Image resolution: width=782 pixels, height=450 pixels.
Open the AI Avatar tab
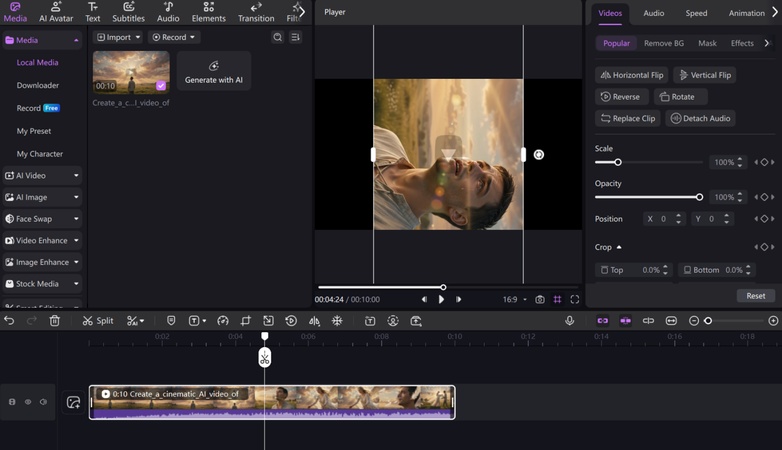click(56, 12)
